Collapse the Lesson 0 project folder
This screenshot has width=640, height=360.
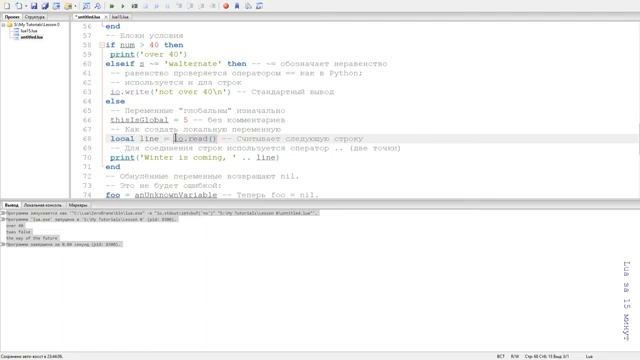[x=4, y=25]
